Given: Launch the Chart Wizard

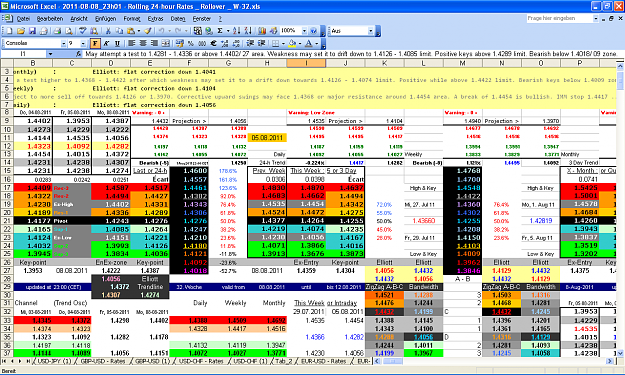Looking at the screenshot, I should coord(262,31).
